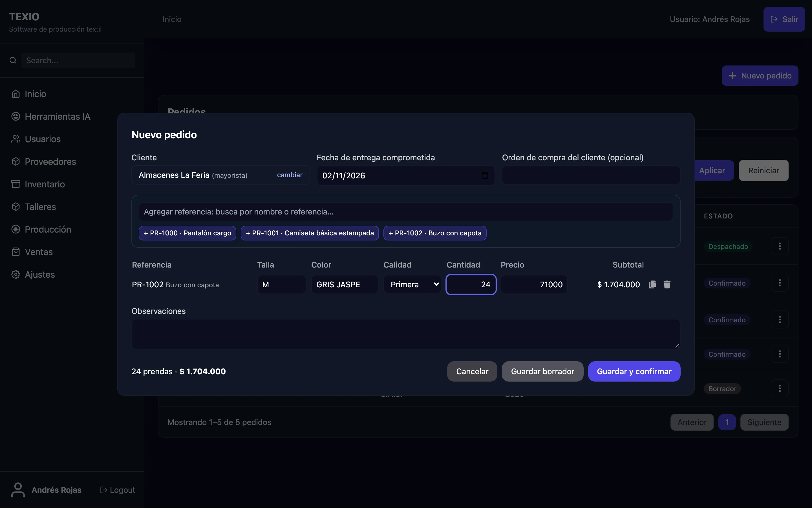Image resolution: width=812 pixels, height=508 pixels.
Task: Click the Ventas sidebar icon
Action: pyautogui.click(x=16, y=252)
